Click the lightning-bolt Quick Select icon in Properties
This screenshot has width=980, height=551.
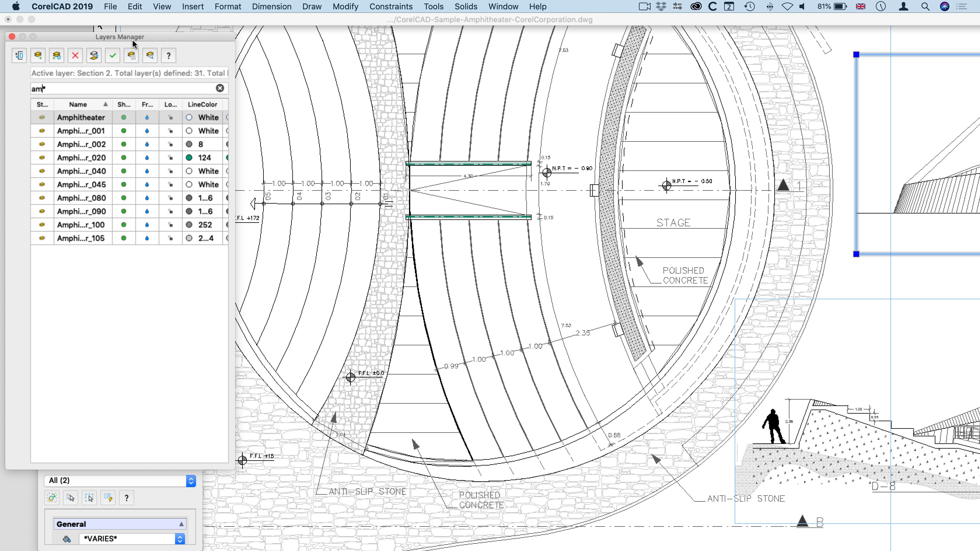[108, 498]
